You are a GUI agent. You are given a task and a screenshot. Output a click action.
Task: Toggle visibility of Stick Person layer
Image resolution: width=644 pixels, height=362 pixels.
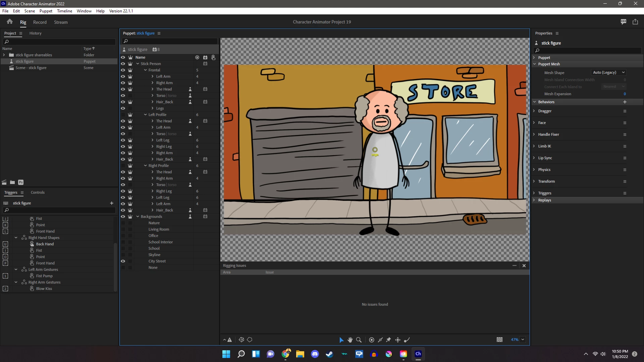123,64
